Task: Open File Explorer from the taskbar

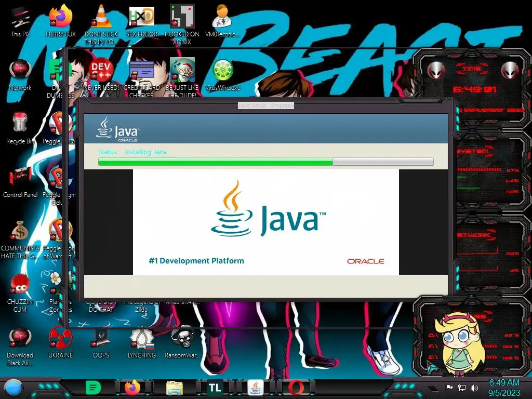Action: [x=175, y=388]
